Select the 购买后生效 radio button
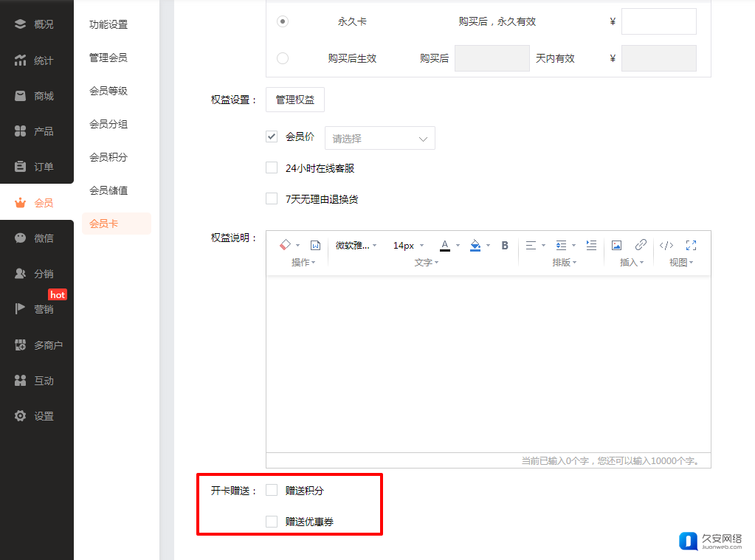Viewport: 755px width, 560px height. tap(283, 58)
